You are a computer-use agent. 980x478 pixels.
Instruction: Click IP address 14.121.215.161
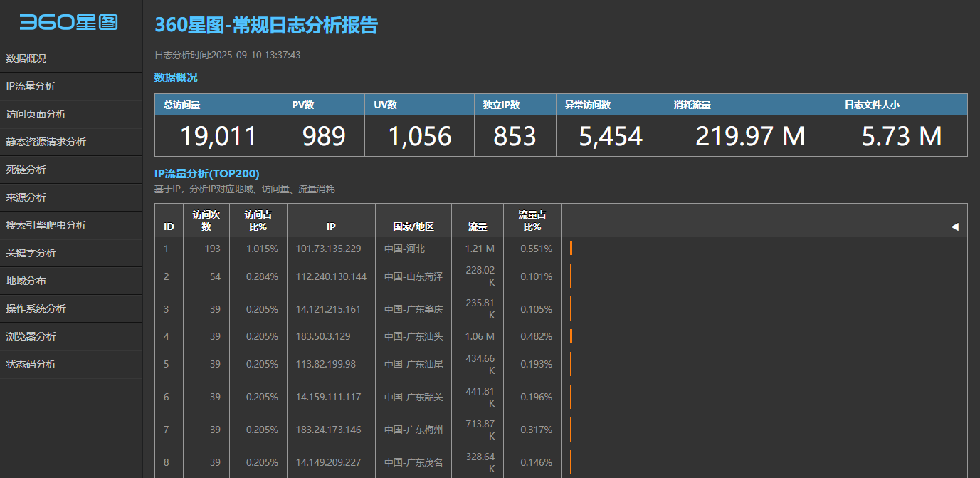click(329, 309)
